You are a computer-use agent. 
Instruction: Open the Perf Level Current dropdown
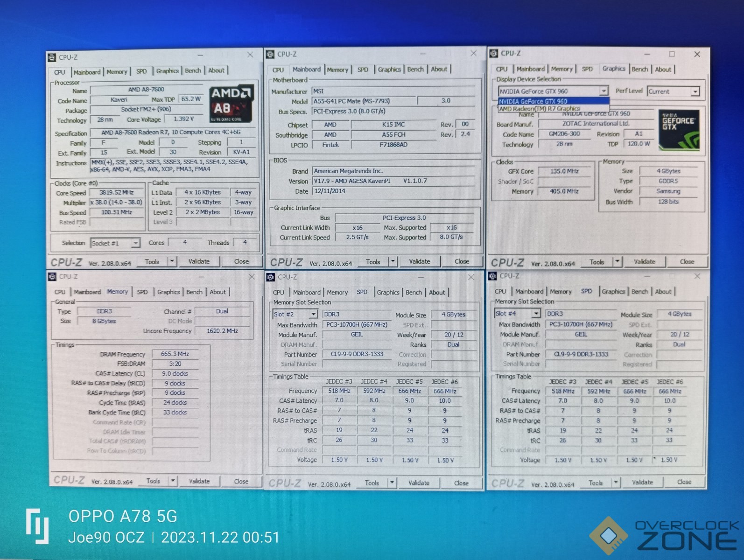[x=695, y=91]
